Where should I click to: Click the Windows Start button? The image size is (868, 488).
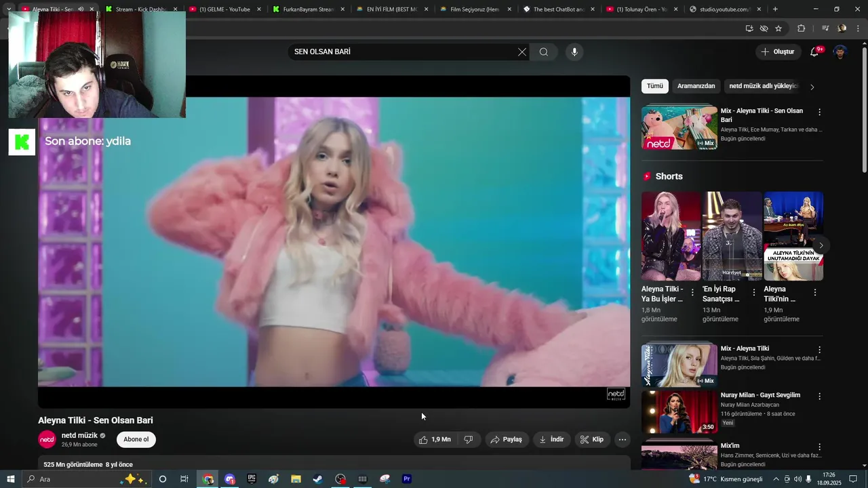click(11, 479)
